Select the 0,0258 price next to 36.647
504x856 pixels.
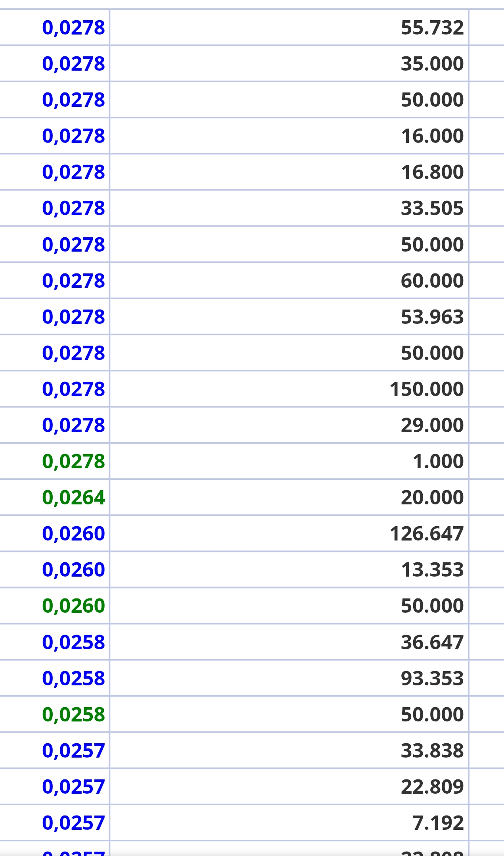click(73, 642)
